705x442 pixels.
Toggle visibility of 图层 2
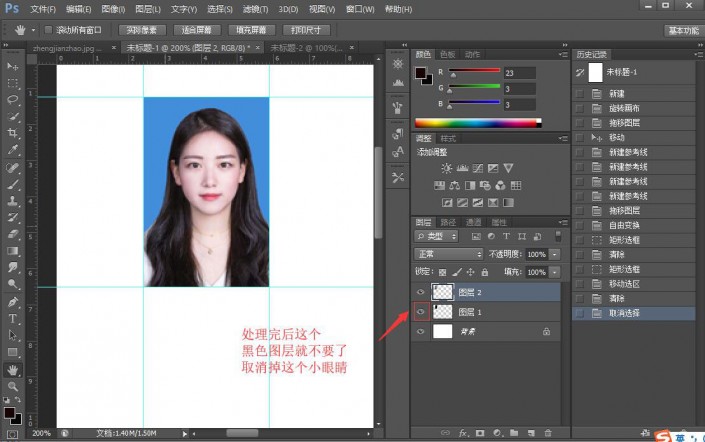421,292
